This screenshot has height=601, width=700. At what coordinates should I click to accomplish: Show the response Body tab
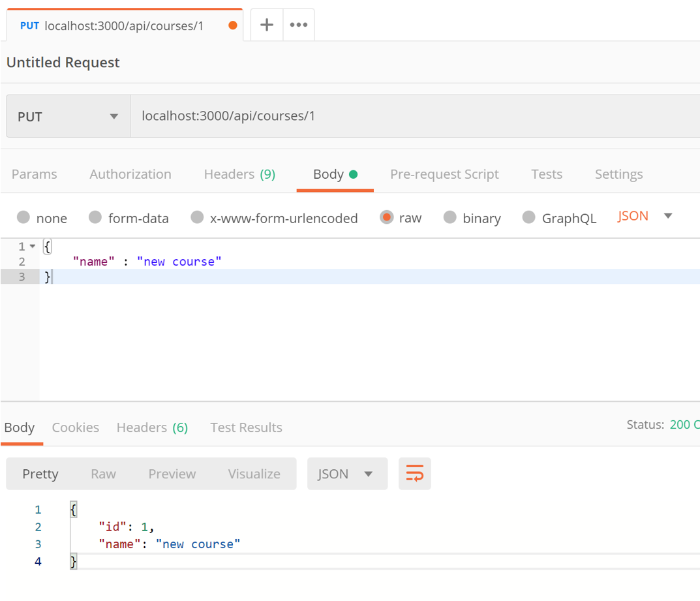pyautogui.click(x=20, y=428)
